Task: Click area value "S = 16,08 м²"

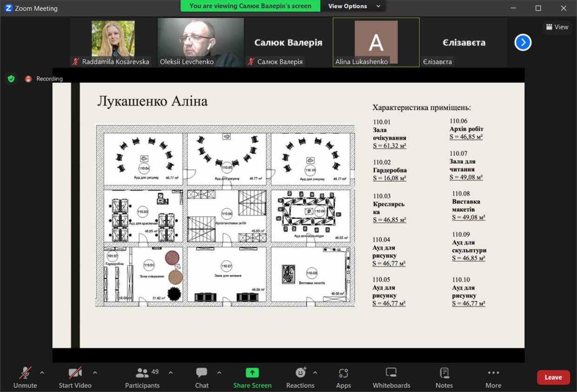Action: (390, 178)
